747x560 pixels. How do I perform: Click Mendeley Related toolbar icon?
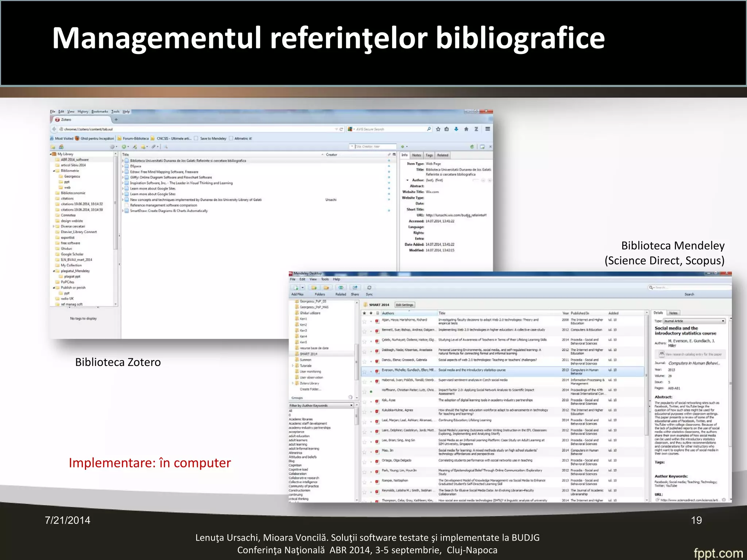(341, 288)
